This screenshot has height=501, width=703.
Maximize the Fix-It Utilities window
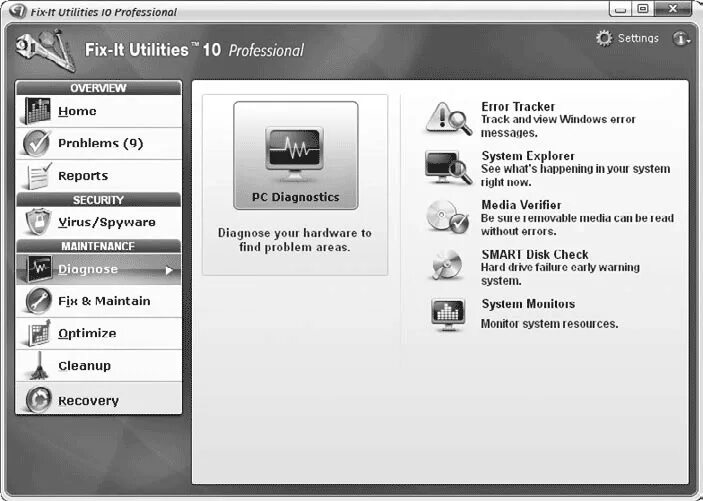pos(642,9)
